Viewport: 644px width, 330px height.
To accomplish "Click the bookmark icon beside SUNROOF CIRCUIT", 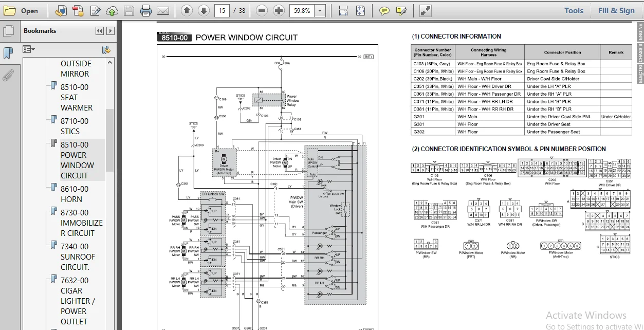I will tap(53, 246).
